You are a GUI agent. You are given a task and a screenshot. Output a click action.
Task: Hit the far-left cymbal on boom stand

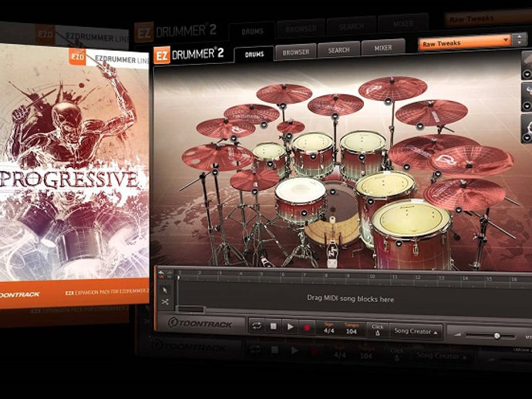[x=217, y=156]
